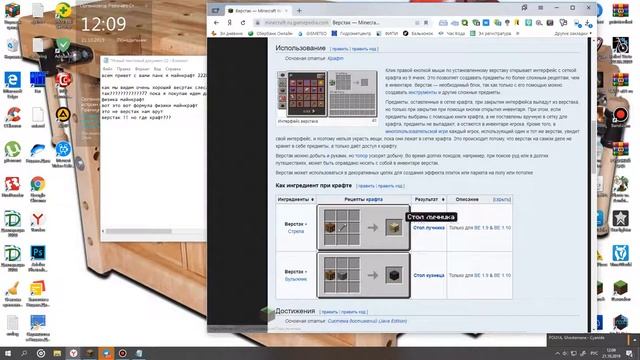
Task: Open the Гидрометцентр bookmark
Action: coord(351,33)
